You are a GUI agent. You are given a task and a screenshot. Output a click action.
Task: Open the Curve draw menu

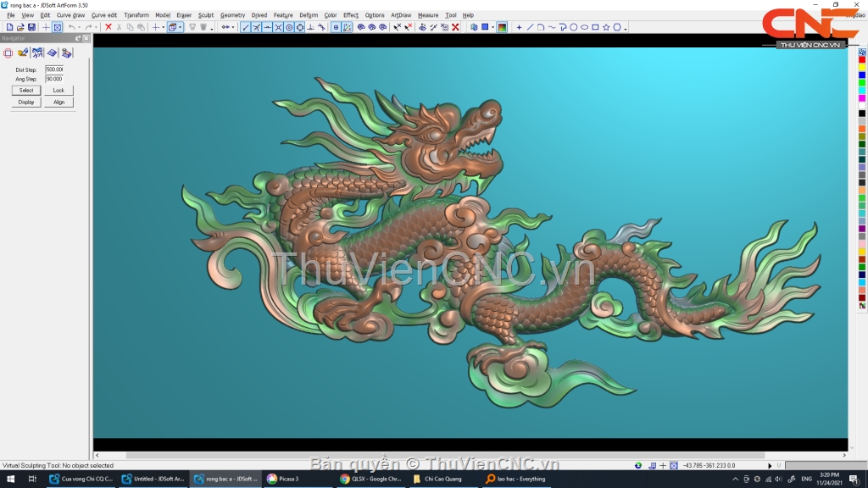[x=71, y=15]
